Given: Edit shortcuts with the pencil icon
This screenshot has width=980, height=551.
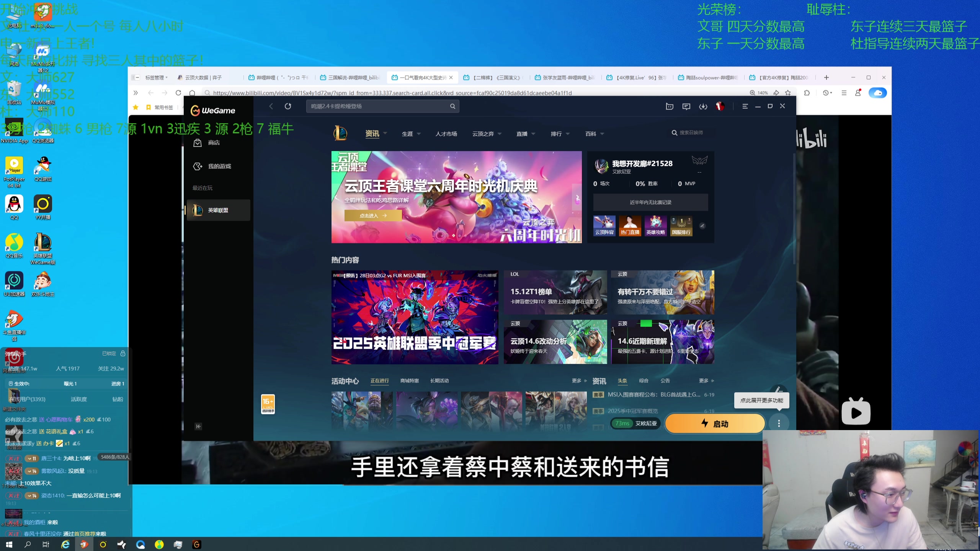Looking at the screenshot, I should coord(702,226).
